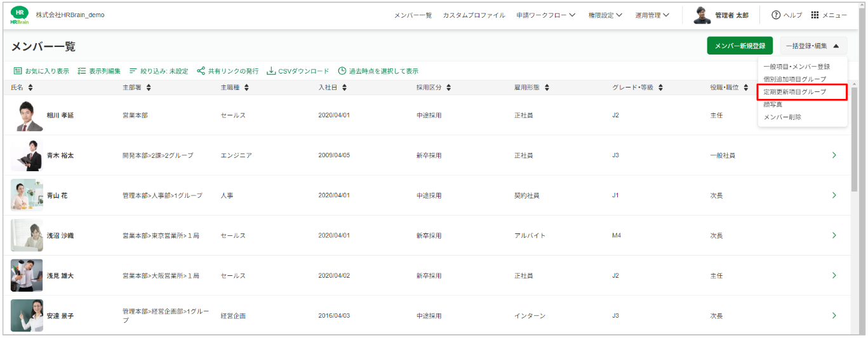This screenshot has height=338, width=868.
Task: Open the カスタムプロファイル link
Action: coord(474,15)
